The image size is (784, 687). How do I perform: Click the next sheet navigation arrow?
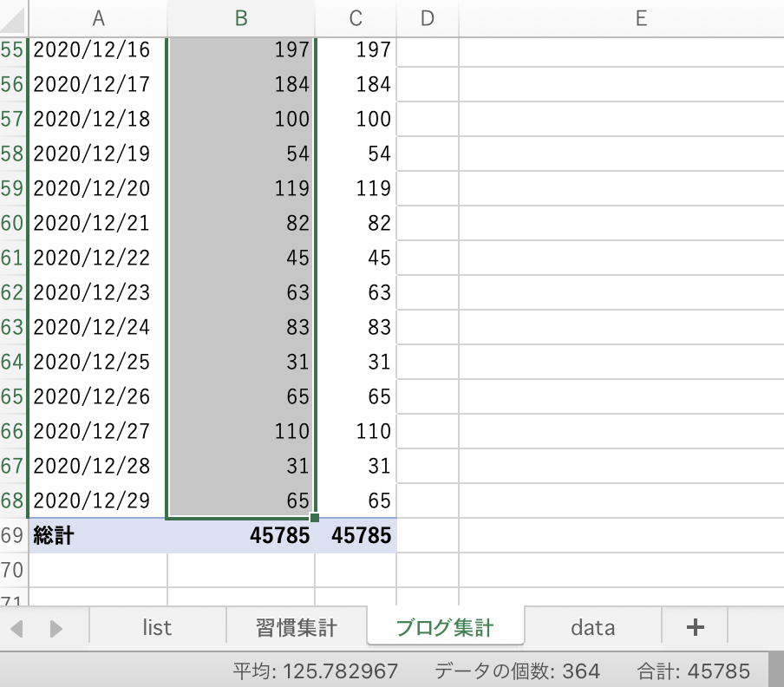click(x=56, y=628)
